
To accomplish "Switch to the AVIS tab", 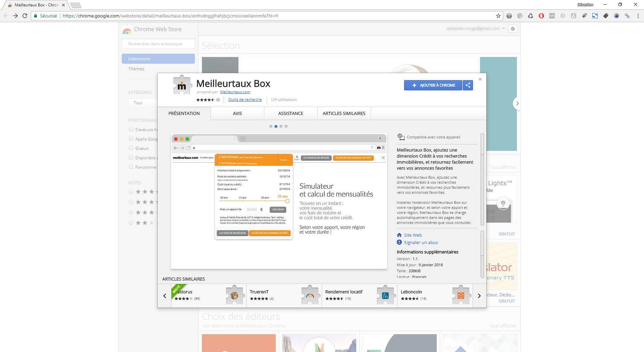I will point(237,113).
